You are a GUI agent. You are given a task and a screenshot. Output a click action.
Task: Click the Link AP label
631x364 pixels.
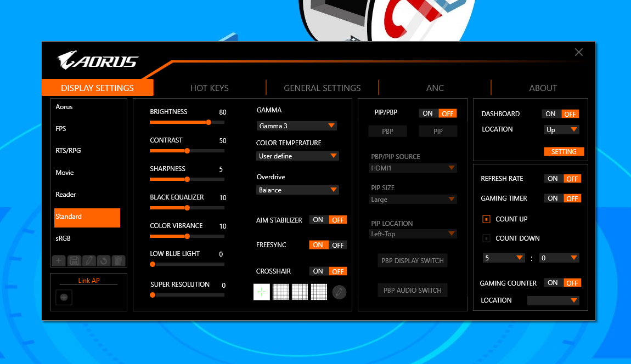tap(89, 281)
